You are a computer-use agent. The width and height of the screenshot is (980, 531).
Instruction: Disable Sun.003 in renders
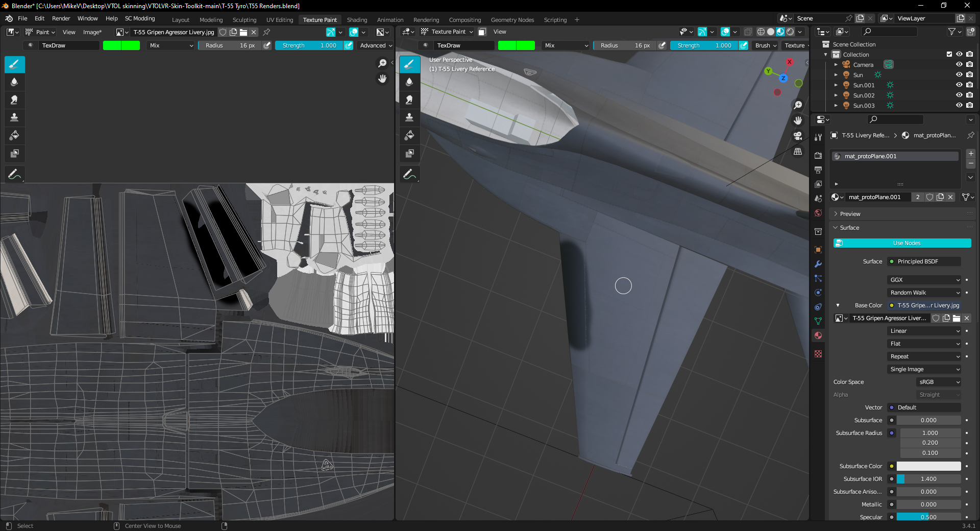970,106
